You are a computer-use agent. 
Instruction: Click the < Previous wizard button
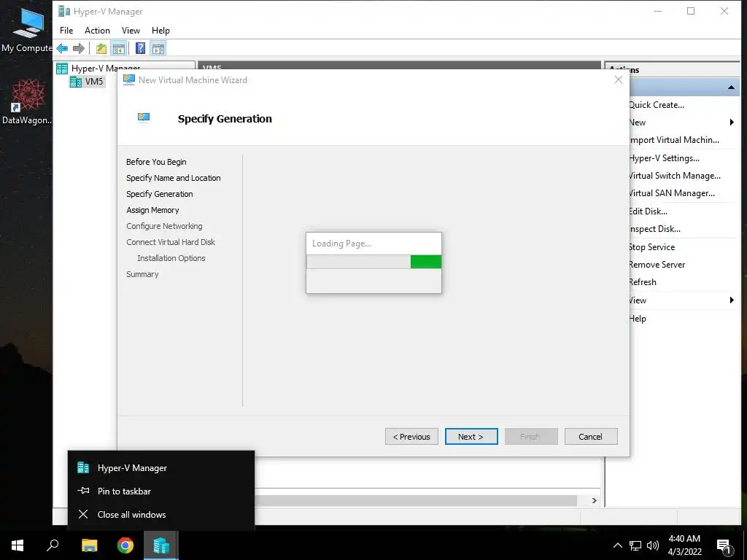(x=411, y=437)
